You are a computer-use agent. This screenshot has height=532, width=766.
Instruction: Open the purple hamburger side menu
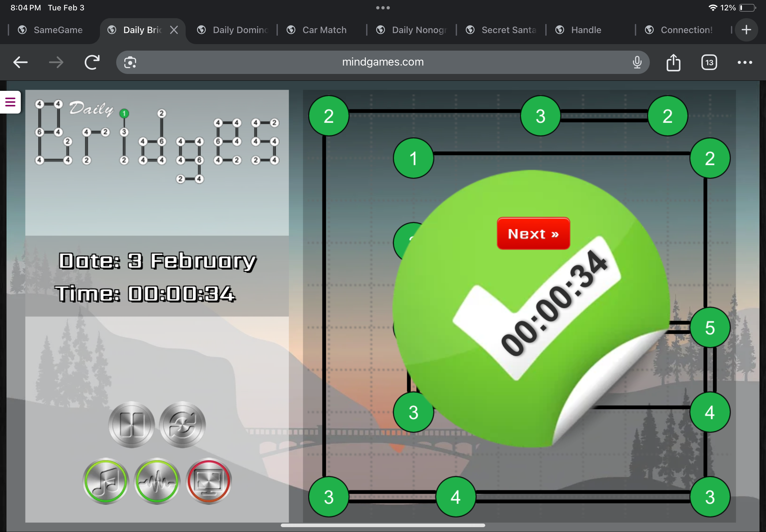[10, 102]
